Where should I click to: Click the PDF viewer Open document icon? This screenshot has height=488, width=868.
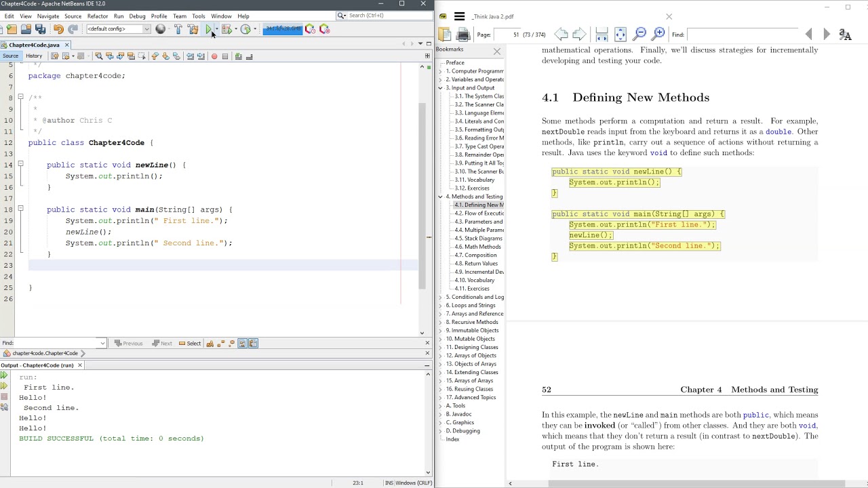[445, 35]
